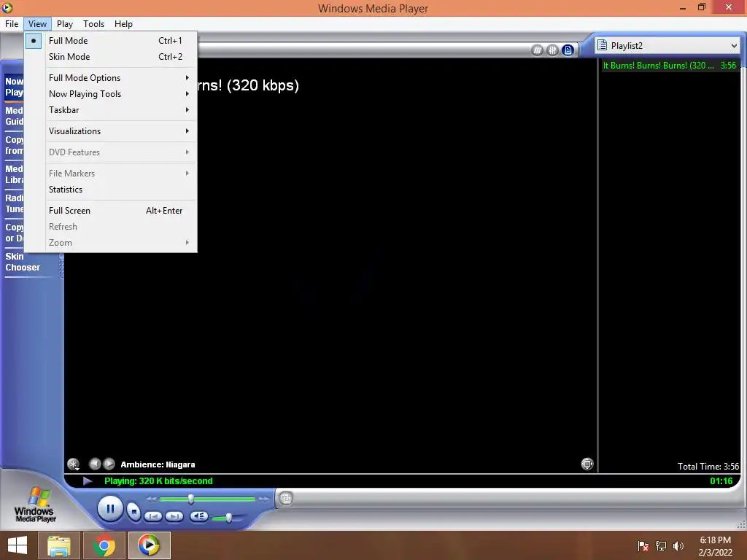
Task: Expand the Taskbar submenu
Action: 111,110
